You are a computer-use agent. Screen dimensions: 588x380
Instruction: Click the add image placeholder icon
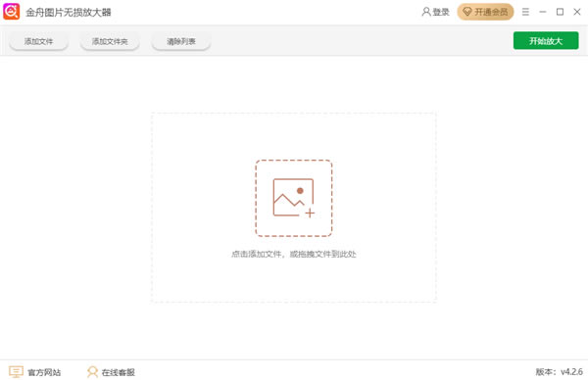pyautogui.click(x=294, y=198)
